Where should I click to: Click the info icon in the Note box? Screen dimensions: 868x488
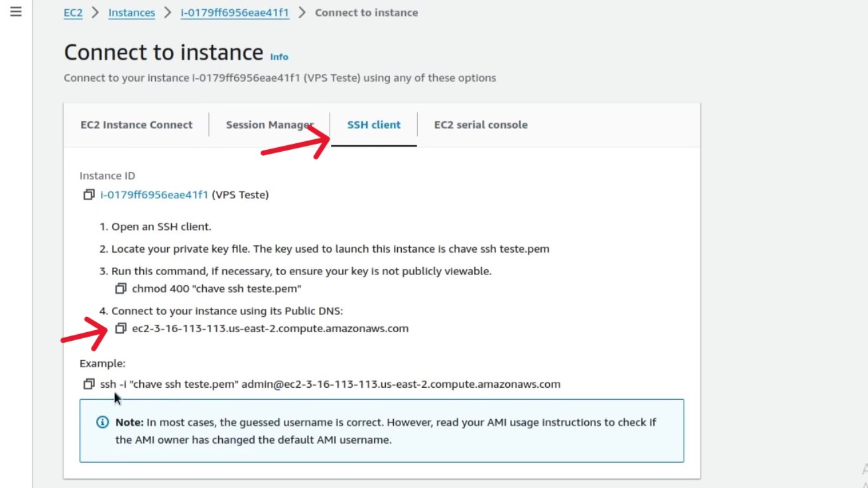(103, 422)
